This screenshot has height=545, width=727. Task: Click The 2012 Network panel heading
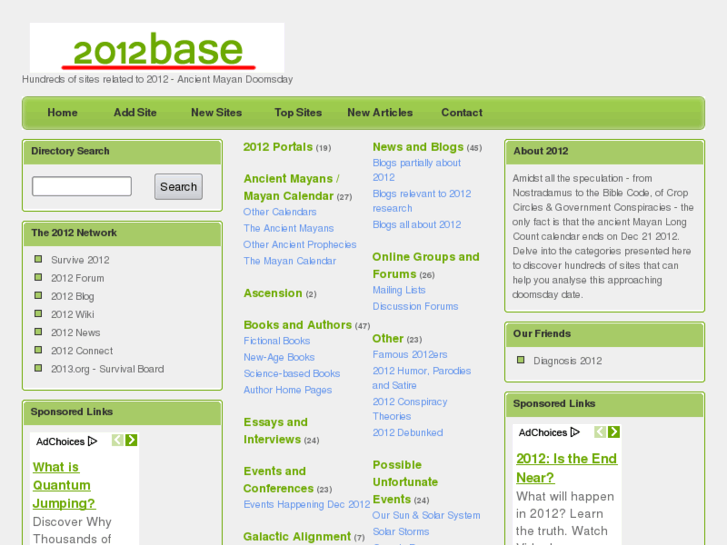[x=74, y=233]
